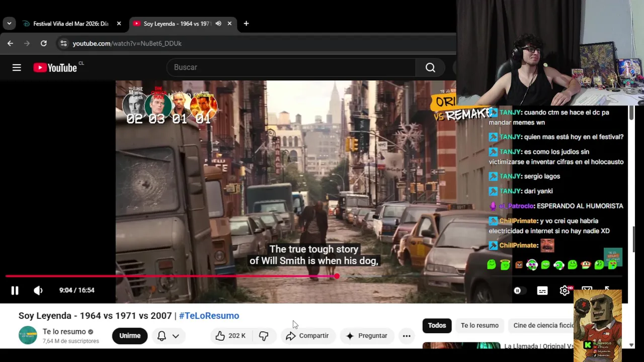Viewport: 644px width, 362px height.
Task: Open La Llamada recommended video thumbnail
Action: click(461, 345)
